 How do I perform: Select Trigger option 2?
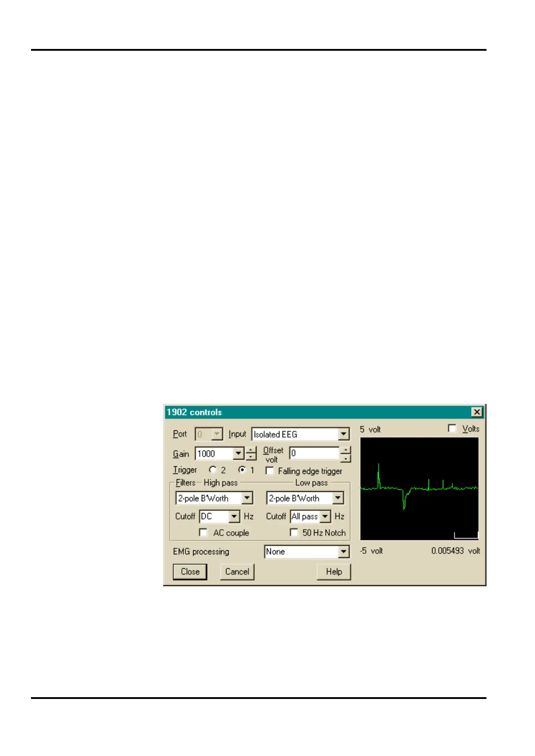point(212,470)
